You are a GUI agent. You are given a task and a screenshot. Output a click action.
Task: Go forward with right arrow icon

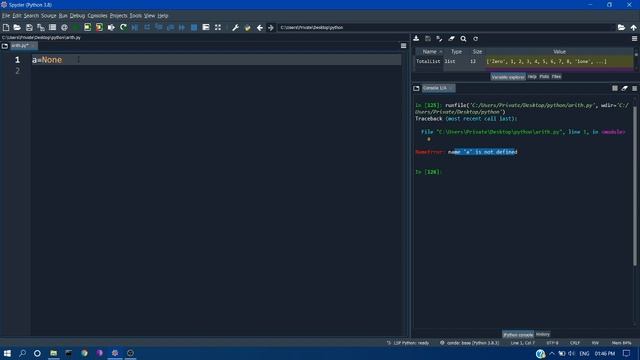[271, 27]
